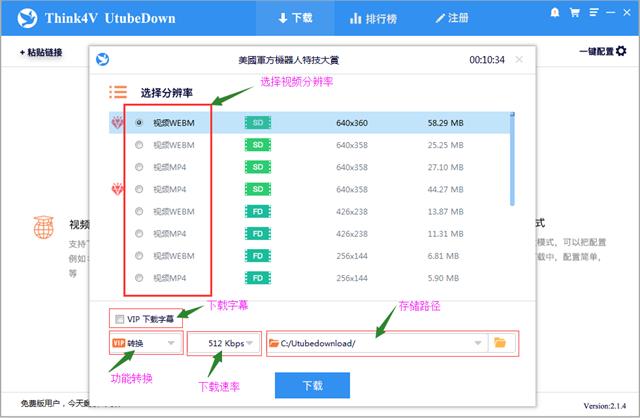Screen dimensions: 640x418
Task: Click the 00:10:34 duration text
Action: point(487,60)
